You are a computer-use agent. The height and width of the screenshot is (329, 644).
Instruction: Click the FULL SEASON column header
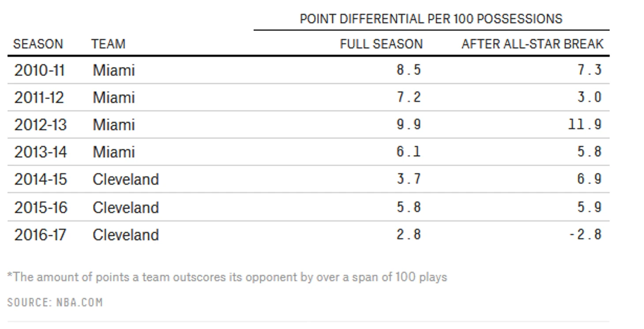pos(381,44)
